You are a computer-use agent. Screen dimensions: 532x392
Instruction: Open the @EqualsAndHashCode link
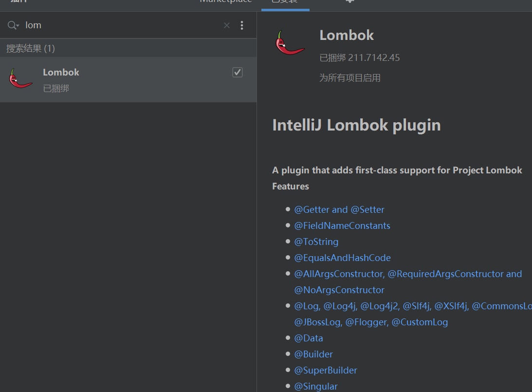[343, 258]
